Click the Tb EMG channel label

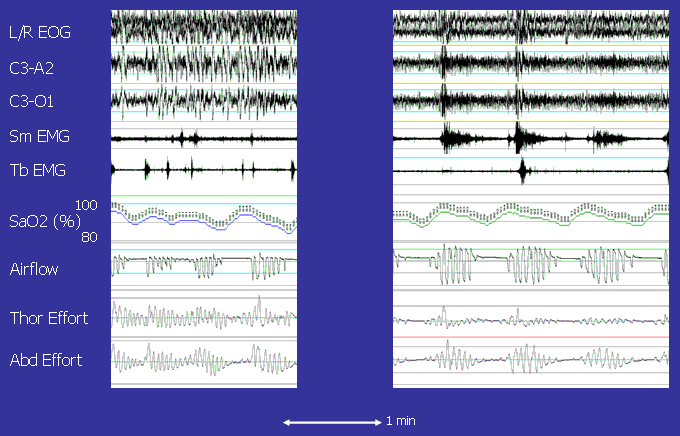[37, 170]
